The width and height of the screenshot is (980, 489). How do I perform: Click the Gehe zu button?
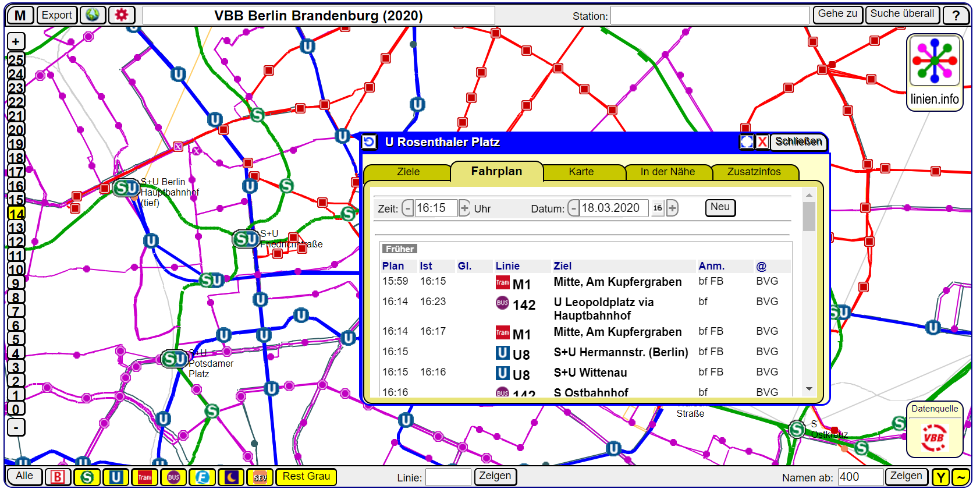tap(838, 15)
